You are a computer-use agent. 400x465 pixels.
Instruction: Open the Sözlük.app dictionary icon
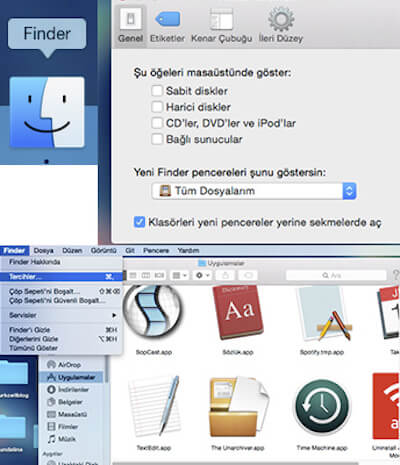(238, 312)
